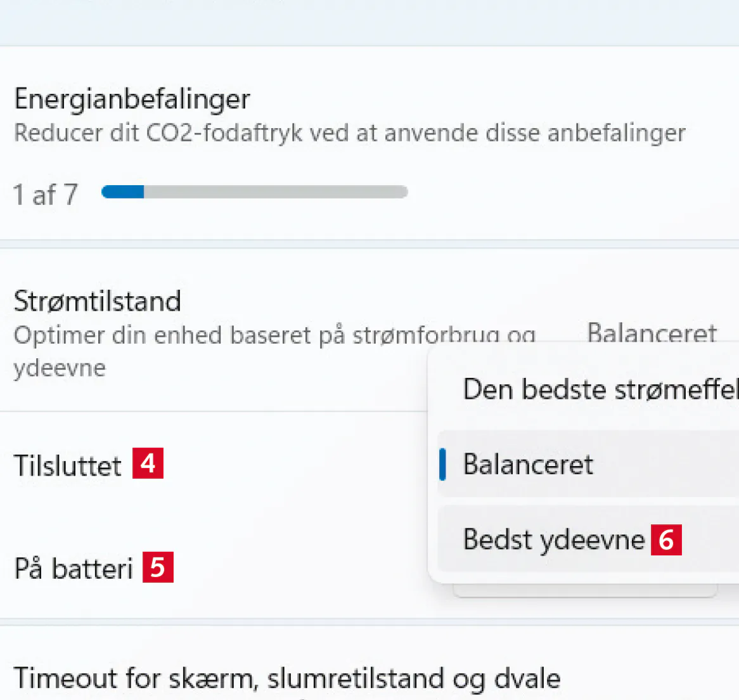The width and height of the screenshot is (739, 700).
Task: Click the "På batteri" label
Action: [73, 568]
